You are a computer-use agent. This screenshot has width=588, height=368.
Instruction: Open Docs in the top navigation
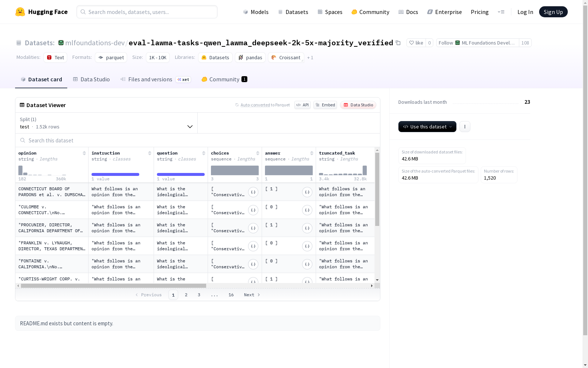click(x=408, y=12)
